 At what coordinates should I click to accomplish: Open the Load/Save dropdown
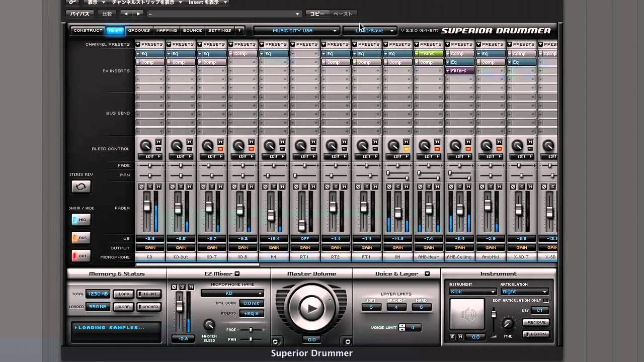coord(369,30)
